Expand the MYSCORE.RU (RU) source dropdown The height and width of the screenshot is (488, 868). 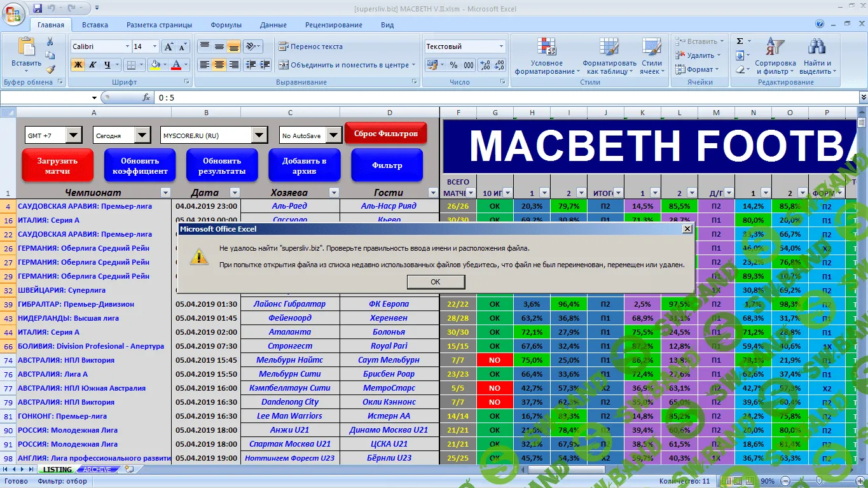[259, 135]
